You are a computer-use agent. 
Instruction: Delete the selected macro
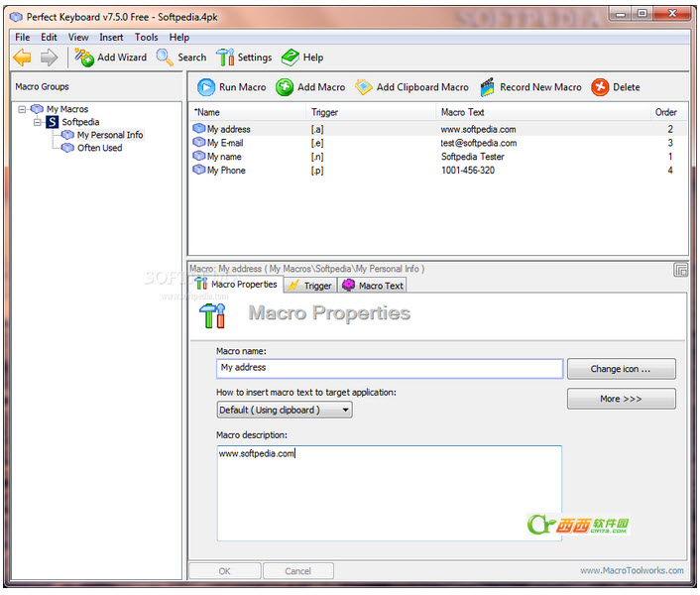pos(616,87)
